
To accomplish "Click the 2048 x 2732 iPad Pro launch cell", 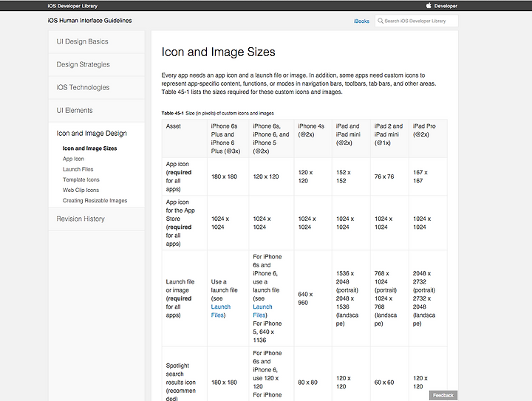I will click(428, 298).
